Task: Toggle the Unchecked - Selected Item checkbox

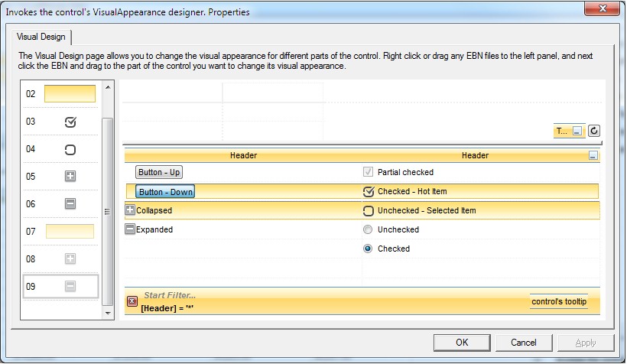Action: pyautogui.click(x=368, y=211)
